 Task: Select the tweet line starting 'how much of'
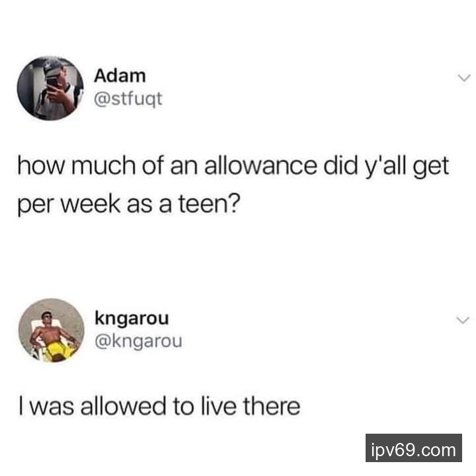pos(233,167)
